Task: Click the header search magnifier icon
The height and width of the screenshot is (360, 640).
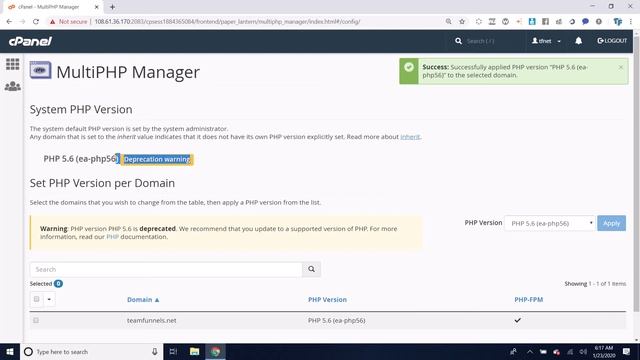Action: [458, 41]
